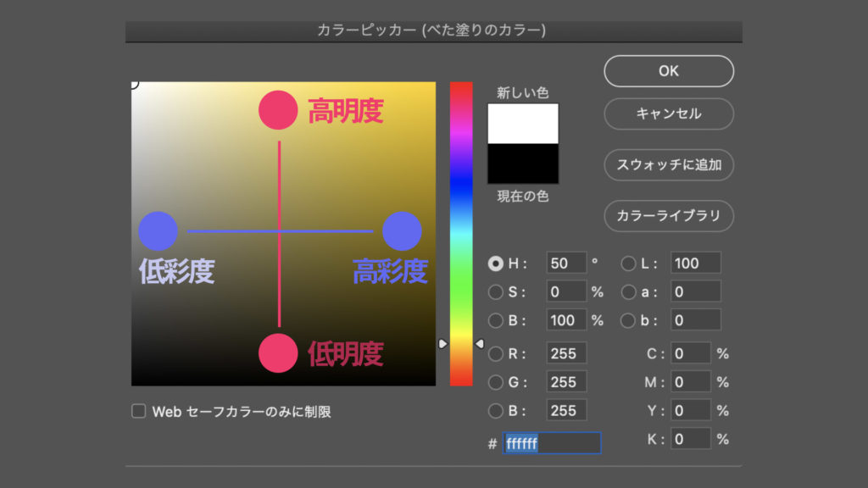Screen dimensions: 868x488
Task: Click the left hue slider arrow handle
Action: [442, 344]
